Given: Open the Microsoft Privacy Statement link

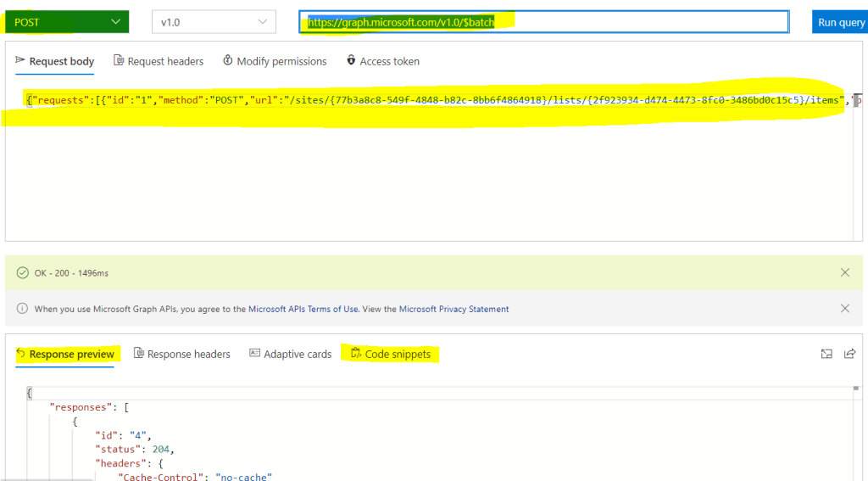Looking at the screenshot, I should point(453,309).
